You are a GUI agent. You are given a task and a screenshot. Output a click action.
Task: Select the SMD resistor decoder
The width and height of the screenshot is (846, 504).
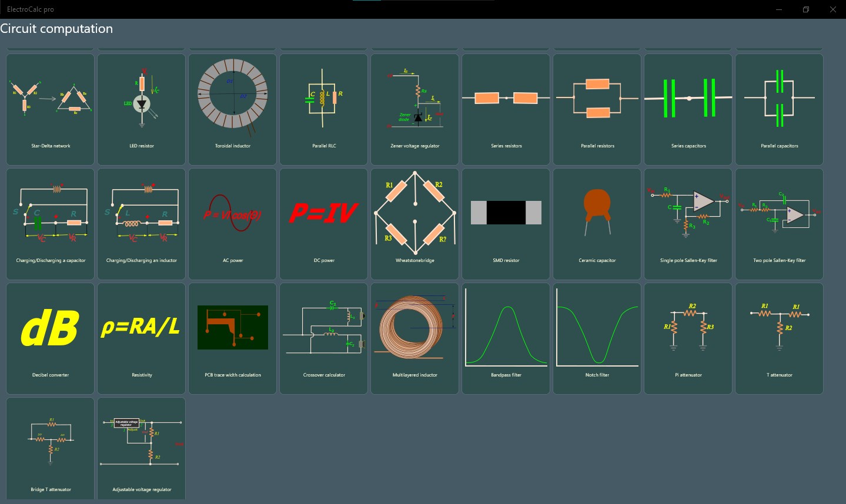[x=506, y=223]
